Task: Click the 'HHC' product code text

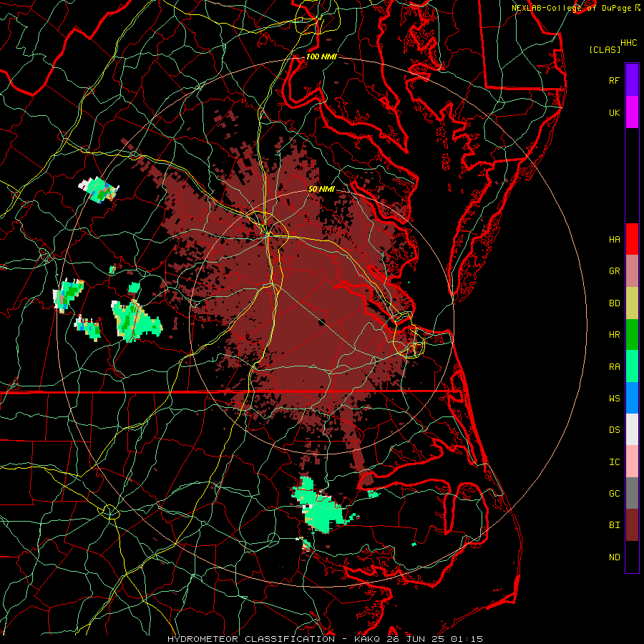Action: (x=629, y=43)
